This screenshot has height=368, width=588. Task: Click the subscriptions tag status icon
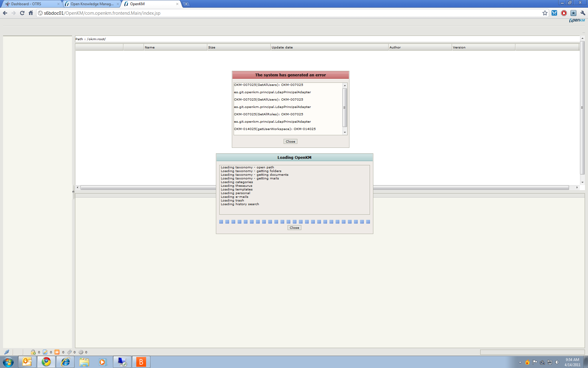click(70, 352)
